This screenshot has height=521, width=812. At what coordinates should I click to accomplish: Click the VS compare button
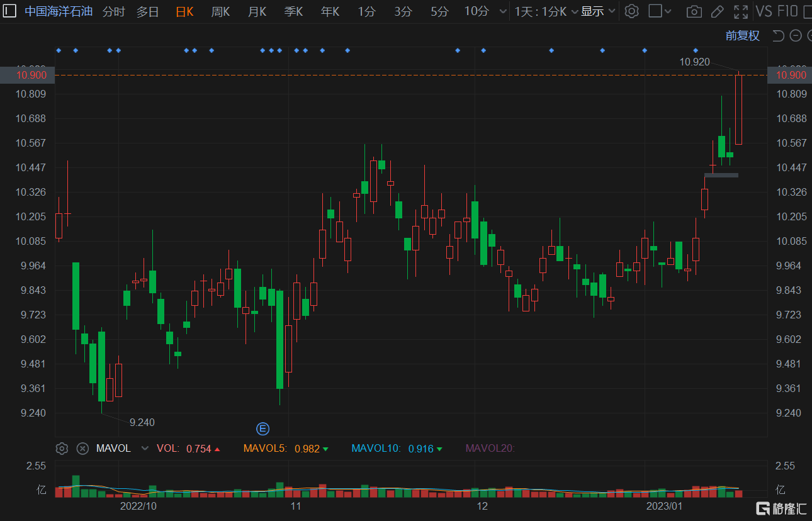point(763,11)
